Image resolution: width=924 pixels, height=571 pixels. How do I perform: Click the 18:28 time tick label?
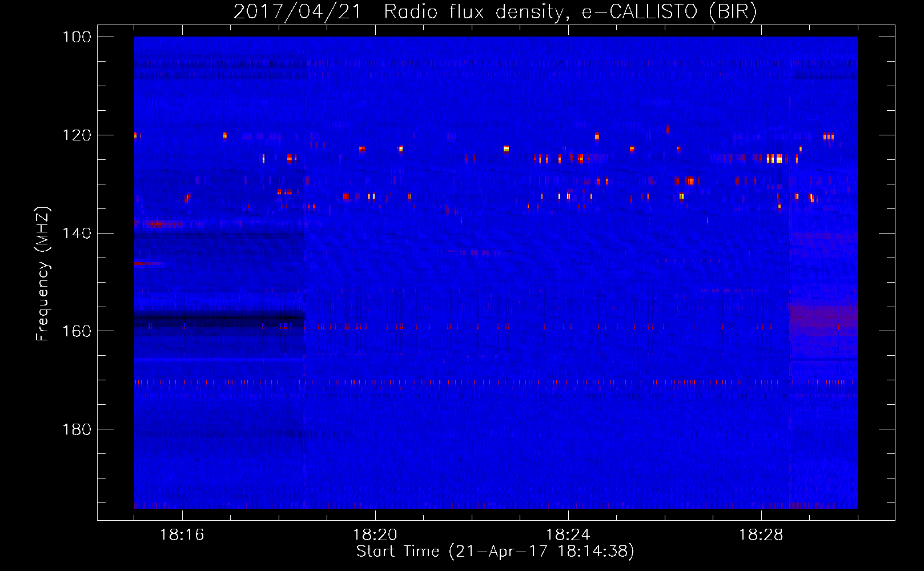click(761, 535)
